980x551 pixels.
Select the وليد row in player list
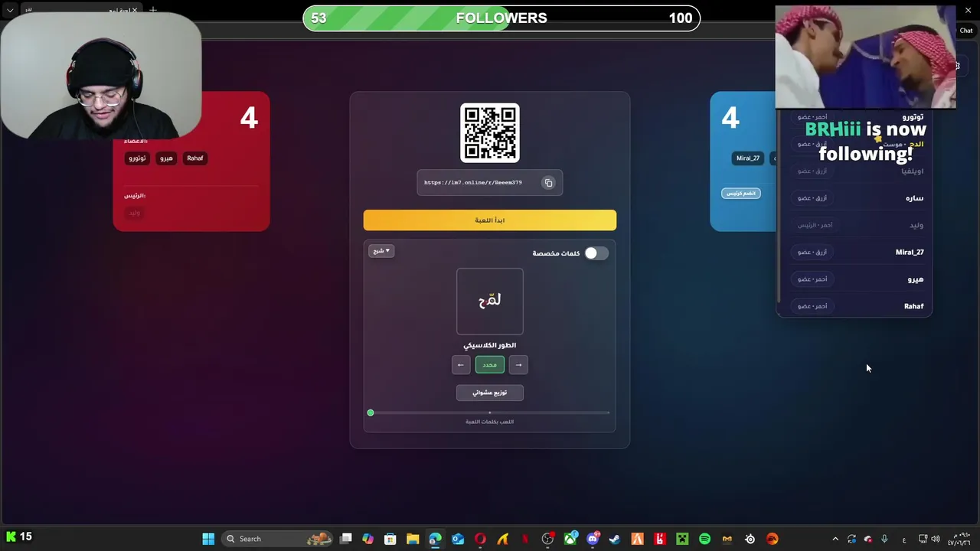[x=856, y=225]
